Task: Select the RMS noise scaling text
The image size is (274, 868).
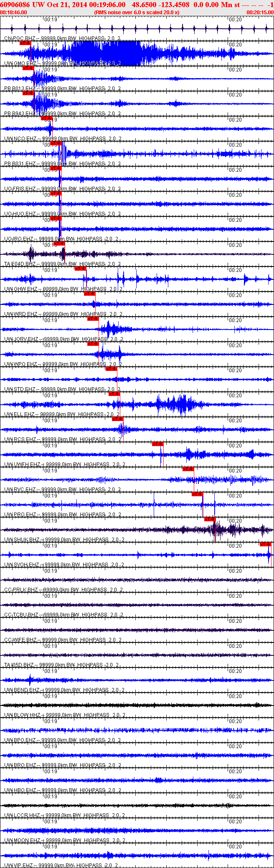Action: (x=137, y=12)
